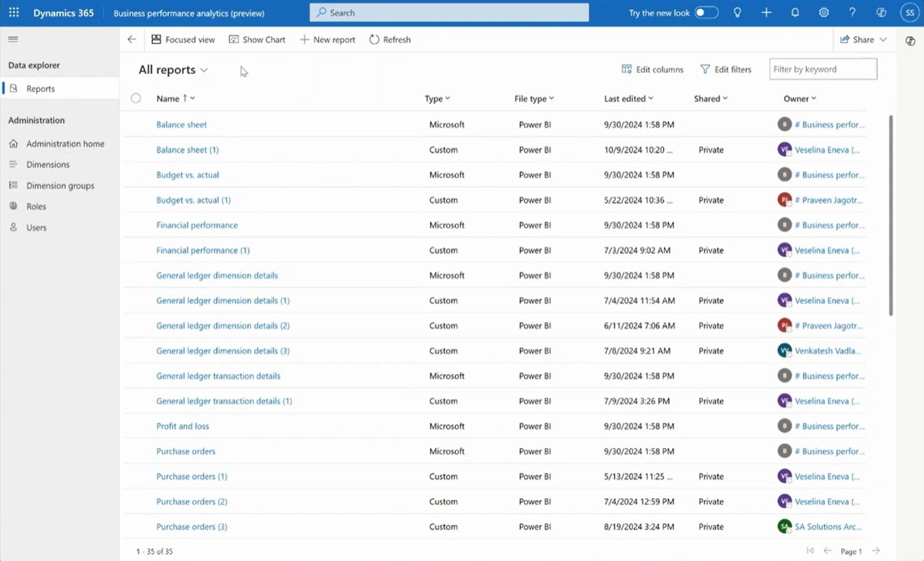Open the Owner column menu
This screenshot has width=924, height=561.
[x=800, y=98]
